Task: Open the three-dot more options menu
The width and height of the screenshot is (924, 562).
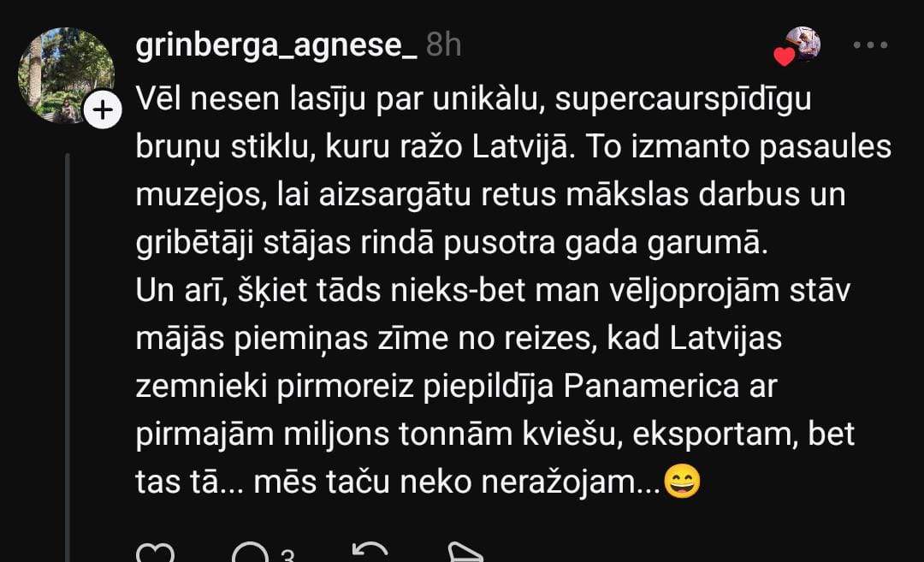Action: click(x=870, y=44)
